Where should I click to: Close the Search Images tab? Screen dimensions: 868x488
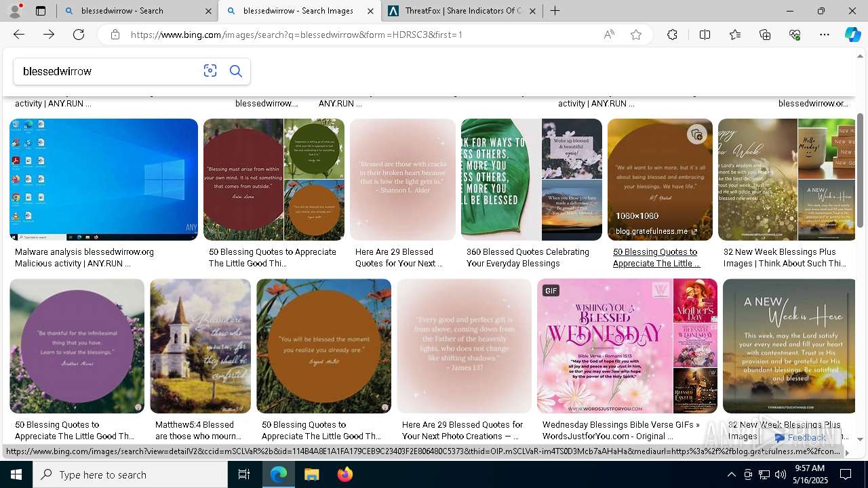[x=370, y=11]
